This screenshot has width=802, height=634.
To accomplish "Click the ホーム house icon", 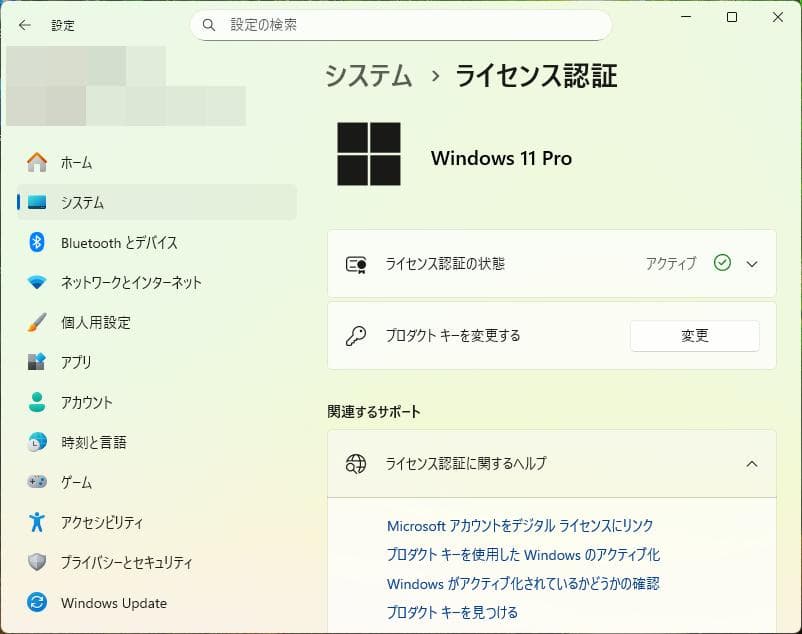I will pyautogui.click(x=37, y=163).
